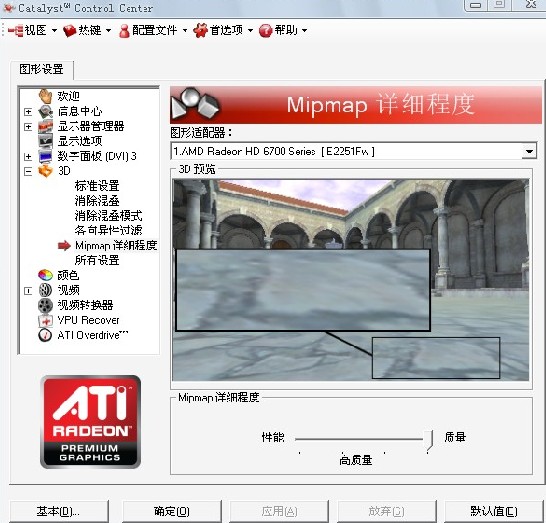Click the 视频转换器 icon
Screen dimensions: 546x523
[x=45, y=305]
